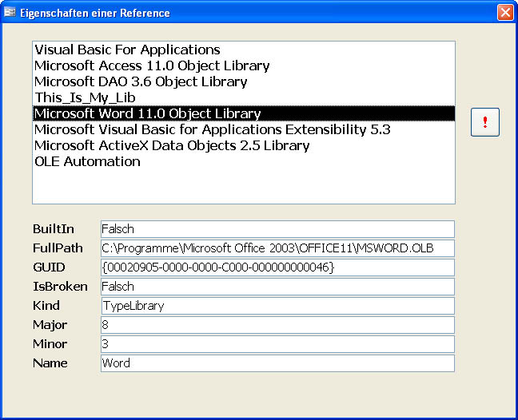This screenshot has height=420, width=518.
Task: Click the Minor field showing 3
Action: pos(277,344)
